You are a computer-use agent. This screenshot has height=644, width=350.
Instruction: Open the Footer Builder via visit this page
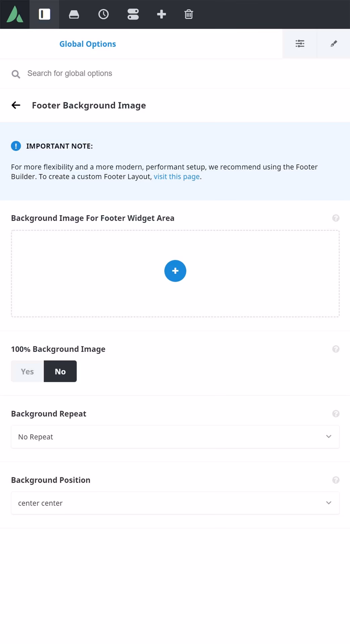coord(176,176)
